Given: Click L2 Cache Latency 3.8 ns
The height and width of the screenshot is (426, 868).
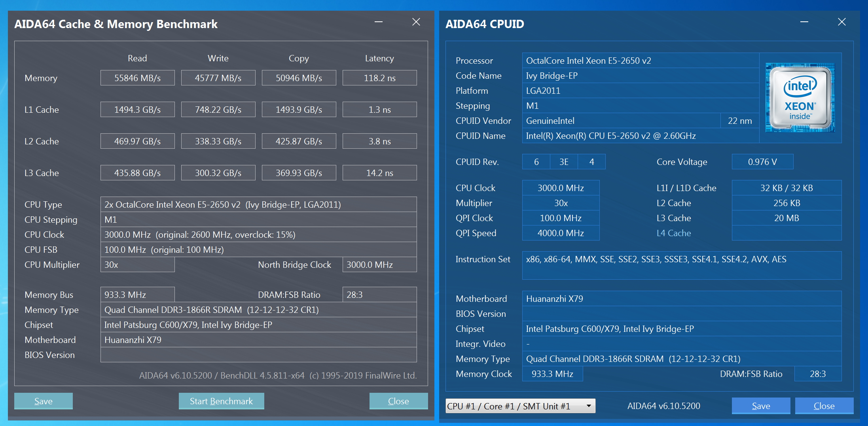Looking at the screenshot, I should coord(380,141).
